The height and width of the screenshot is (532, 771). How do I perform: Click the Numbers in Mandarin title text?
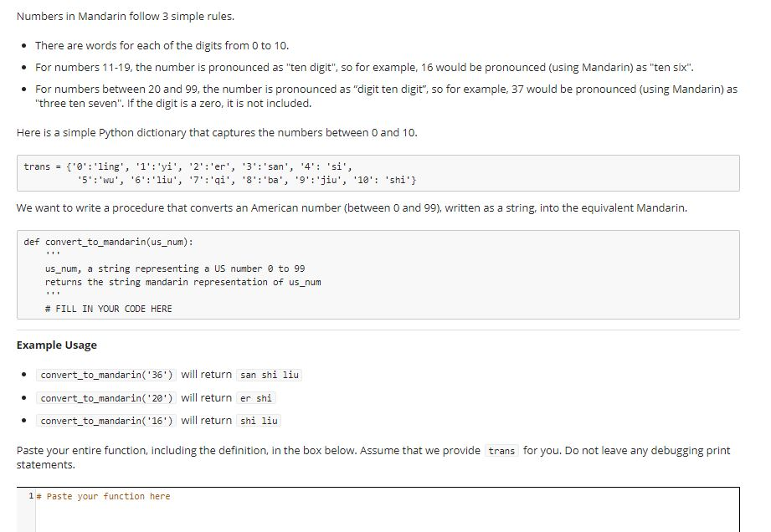click(x=117, y=15)
